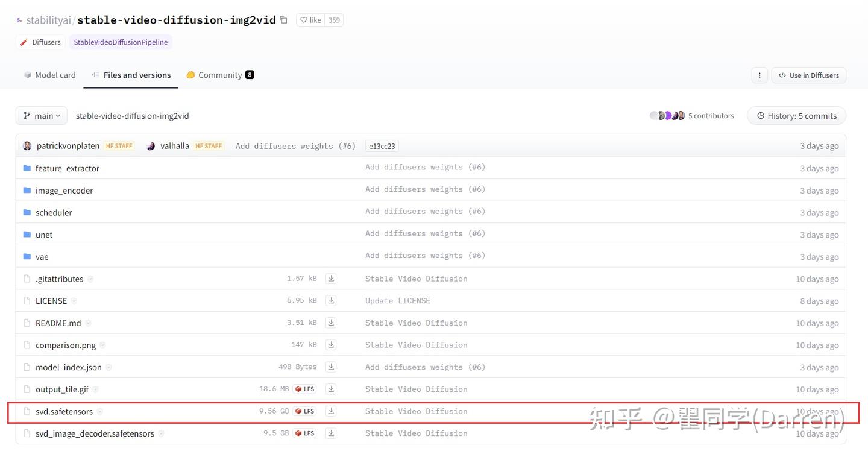Switch to the Community tab
This screenshot has height=457, width=868.
(x=220, y=75)
